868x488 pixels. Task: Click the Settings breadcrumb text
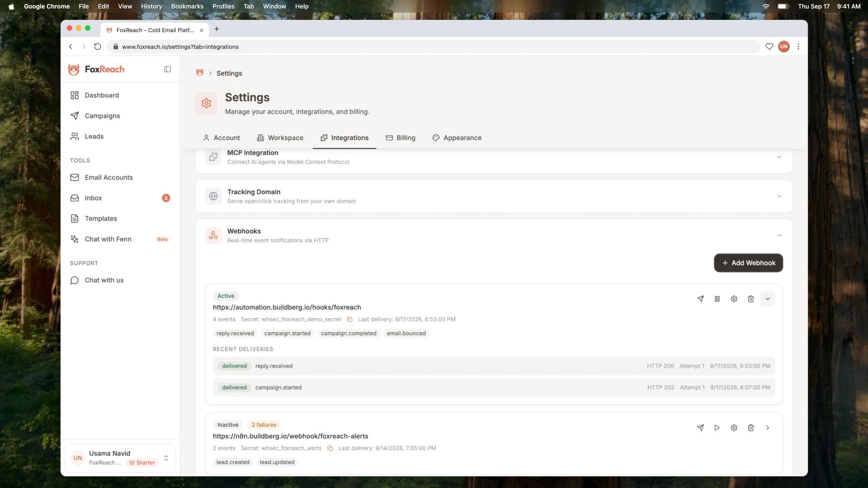pyautogui.click(x=229, y=73)
